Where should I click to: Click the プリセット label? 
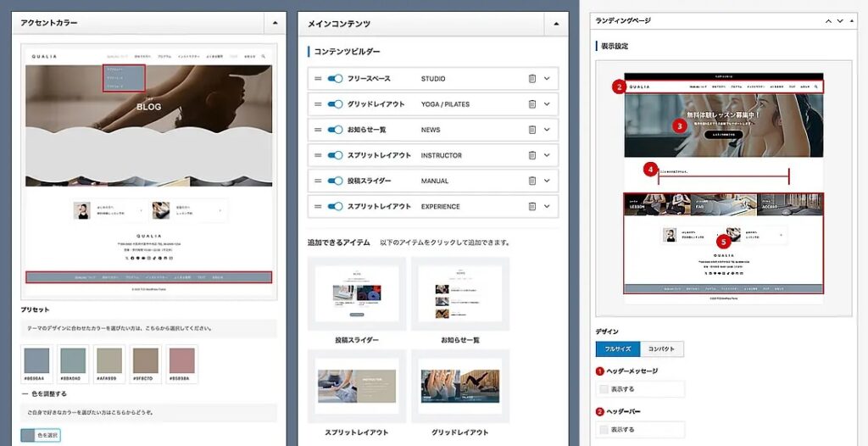35,309
